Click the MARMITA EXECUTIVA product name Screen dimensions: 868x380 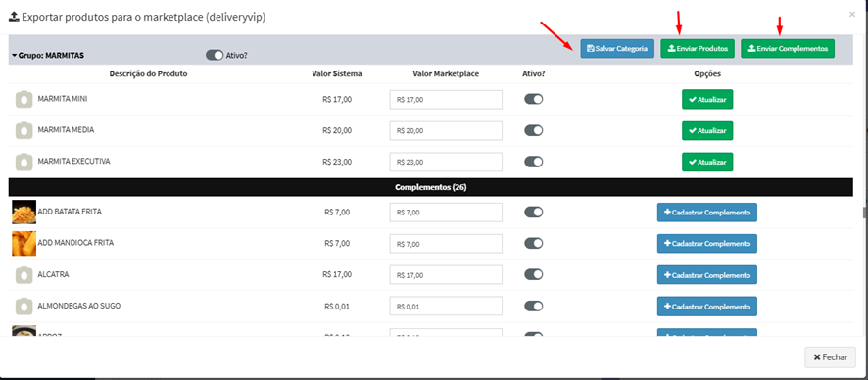click(x=73, y=161)
